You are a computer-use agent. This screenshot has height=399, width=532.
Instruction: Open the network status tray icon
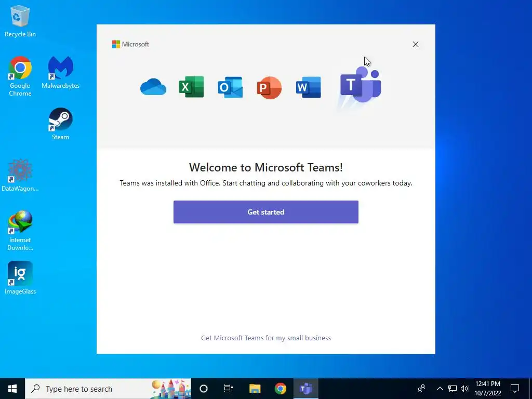(453, 389)
